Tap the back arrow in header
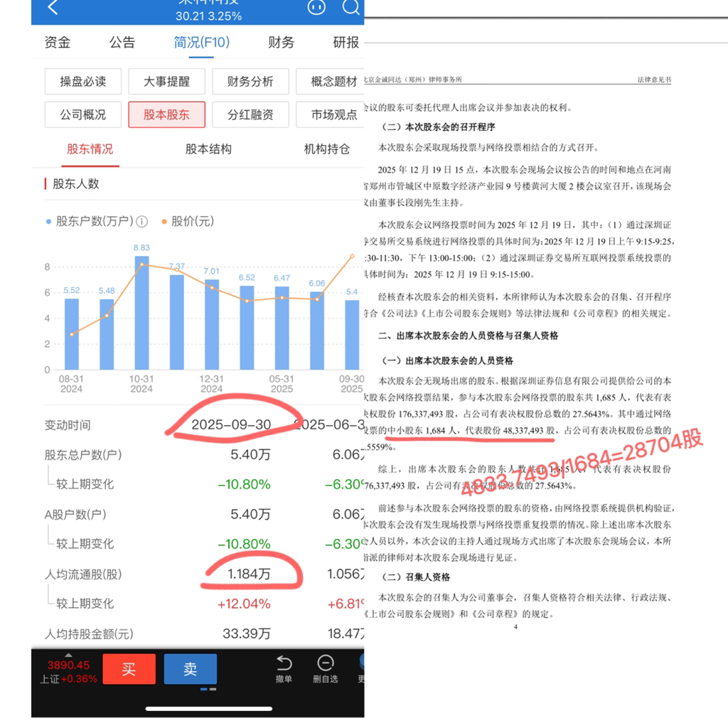Screen dimensions: 728x728 tap(53, 7)
